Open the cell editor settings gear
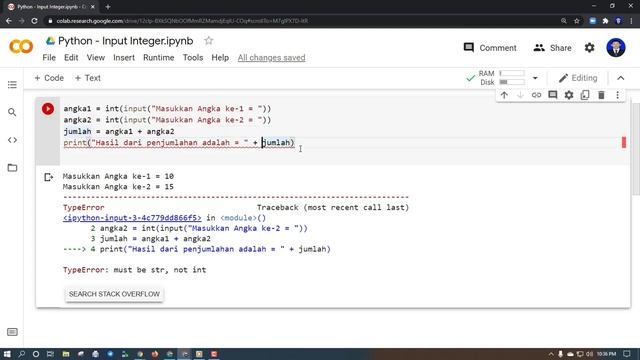640x360 pixels. pyautogui.click(x=569, y=95)
